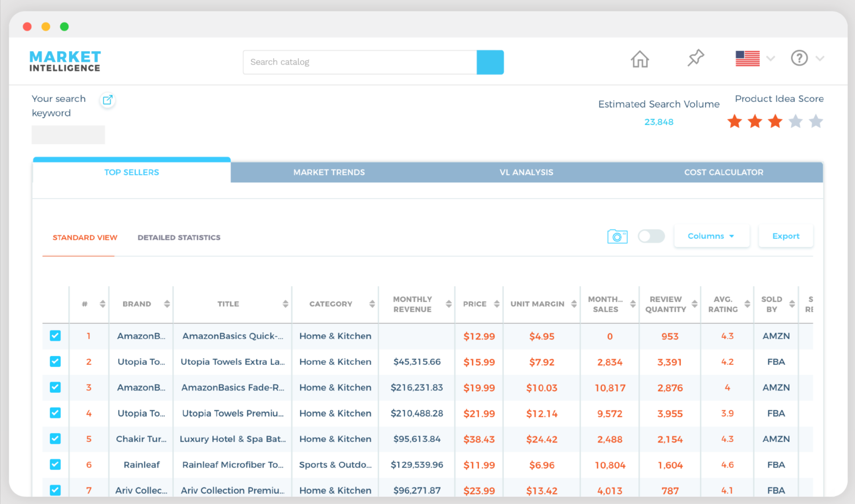Open the Cost Calculator tab

[x=724, y=172]
